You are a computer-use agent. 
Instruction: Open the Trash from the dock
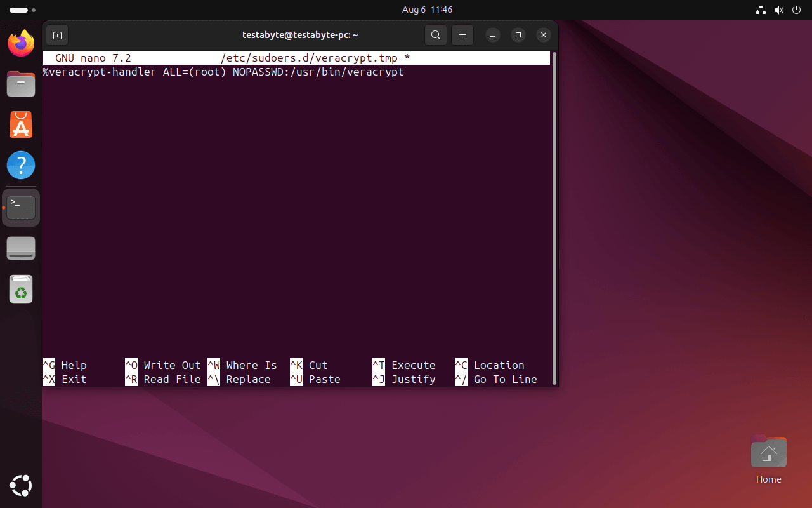(x=21, y=289)
